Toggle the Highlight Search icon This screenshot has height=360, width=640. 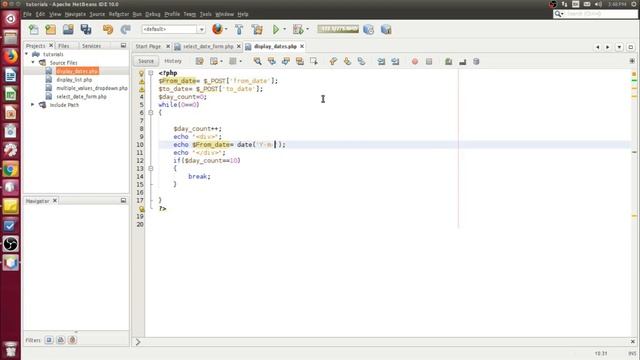(x=300, y=61)
